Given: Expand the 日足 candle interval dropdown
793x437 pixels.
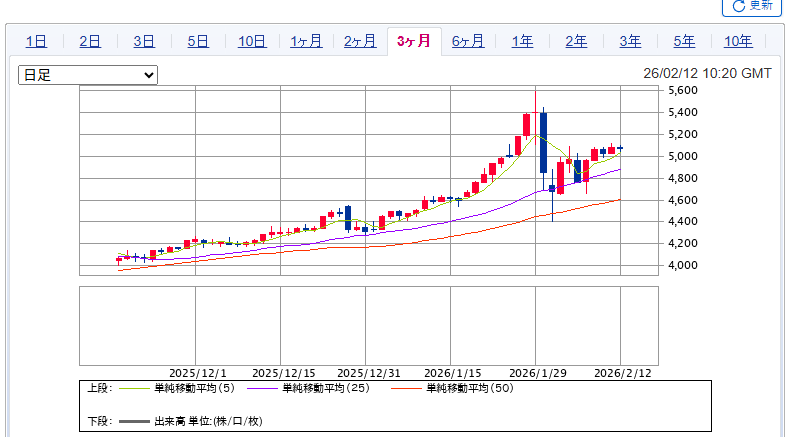Looking at the screenshot, I should (x=88, y=75).
